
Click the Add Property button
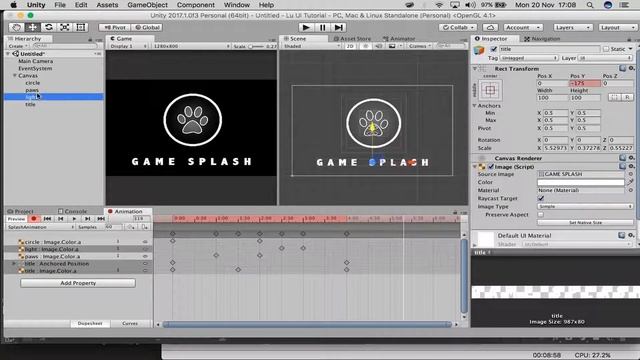(x=78, y=283)
